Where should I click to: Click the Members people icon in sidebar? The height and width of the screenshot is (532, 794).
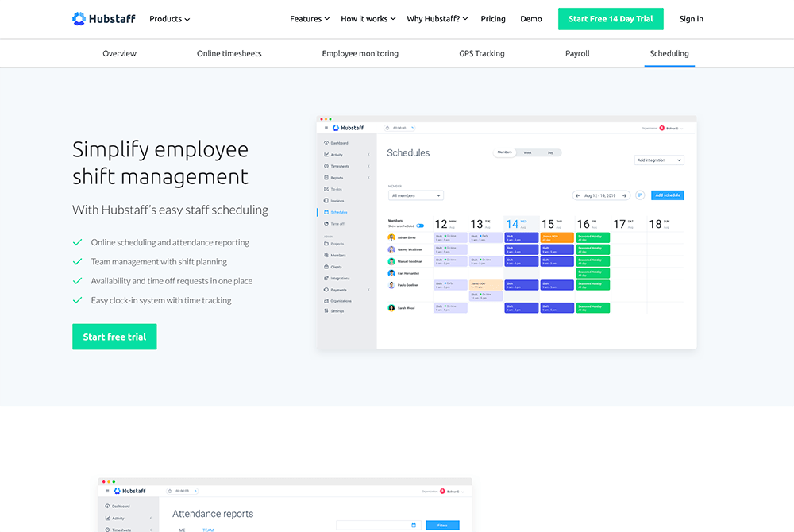(x=326, y=255)
